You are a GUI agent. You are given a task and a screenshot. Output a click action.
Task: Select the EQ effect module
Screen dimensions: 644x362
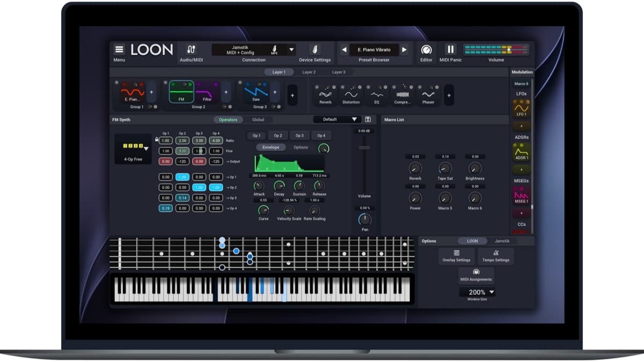coord(377,94)
